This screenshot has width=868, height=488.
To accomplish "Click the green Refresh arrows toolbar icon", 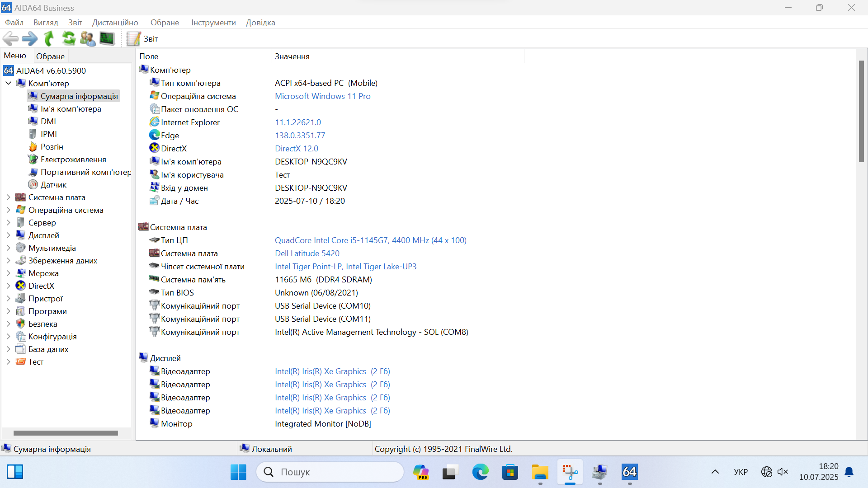I will point(69,39).
